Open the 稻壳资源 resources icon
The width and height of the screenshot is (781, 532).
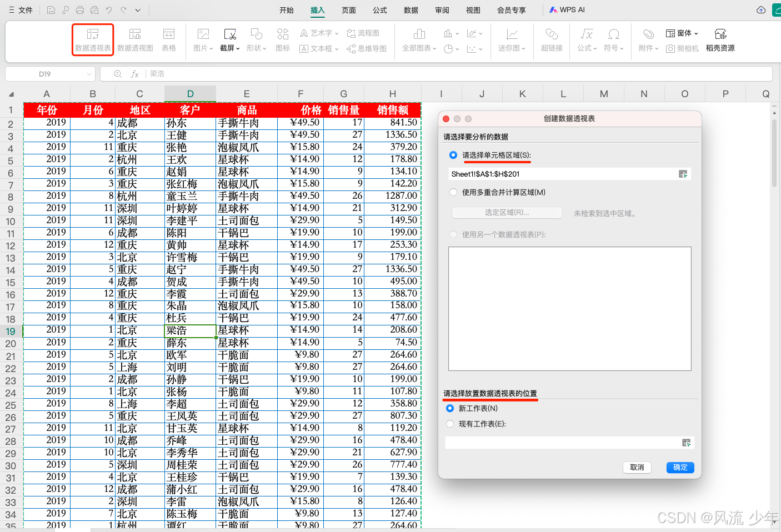coord(720,39)
